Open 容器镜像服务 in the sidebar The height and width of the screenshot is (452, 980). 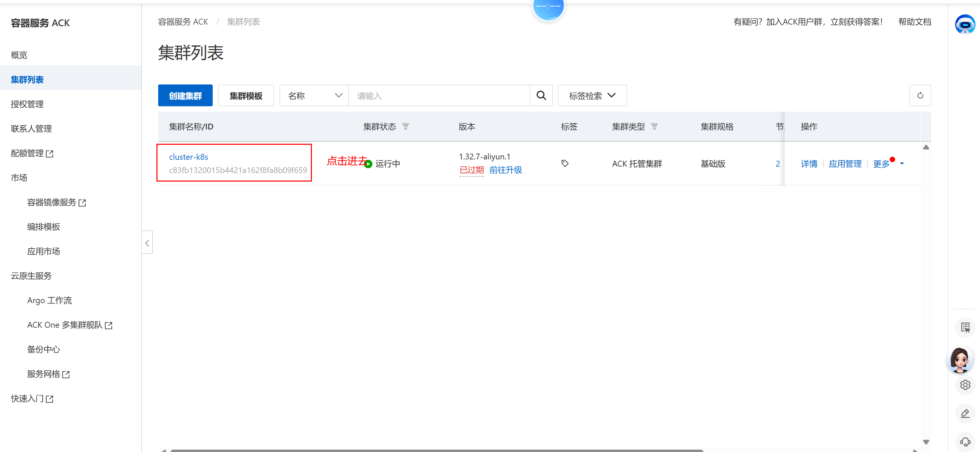(56, 202)
